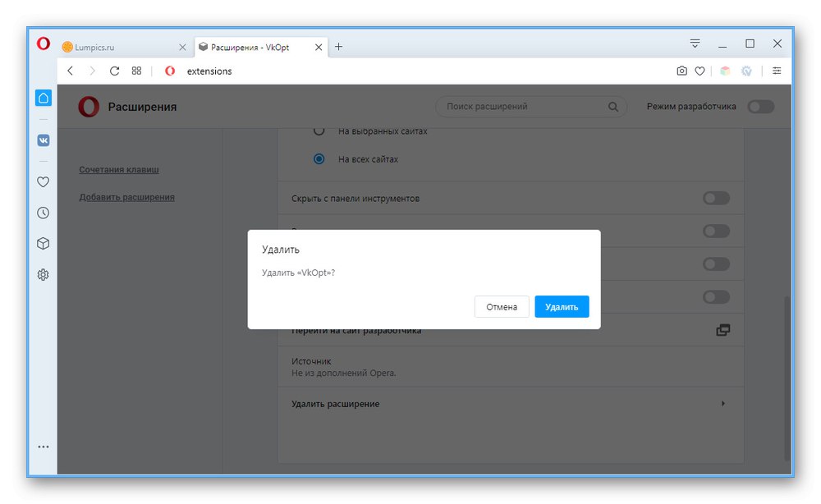Image resolution: width=821 pixels, height=504 pixels.
Task: Open Сочетания клавиш link
Action: [x=119, y=170]
